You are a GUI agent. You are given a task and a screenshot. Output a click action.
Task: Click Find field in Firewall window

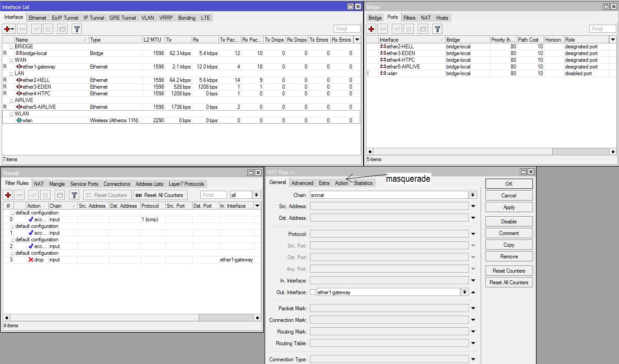click(214, 195)
